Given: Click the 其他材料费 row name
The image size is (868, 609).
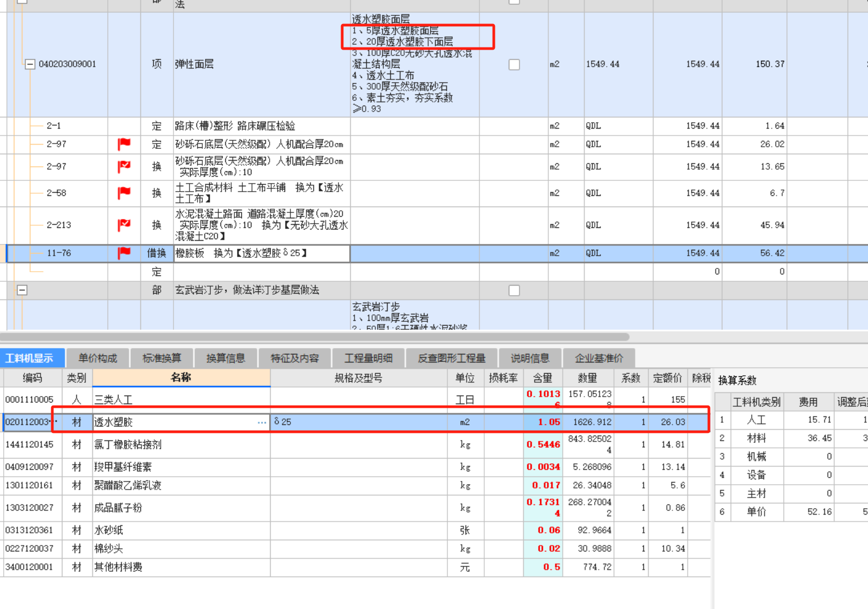Looking at the screenshot, I should 118,567.
